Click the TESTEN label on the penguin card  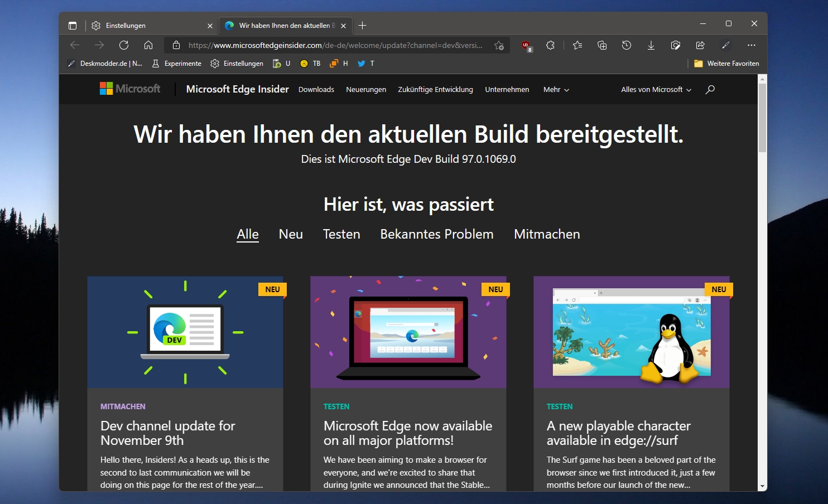pos(560,406)
